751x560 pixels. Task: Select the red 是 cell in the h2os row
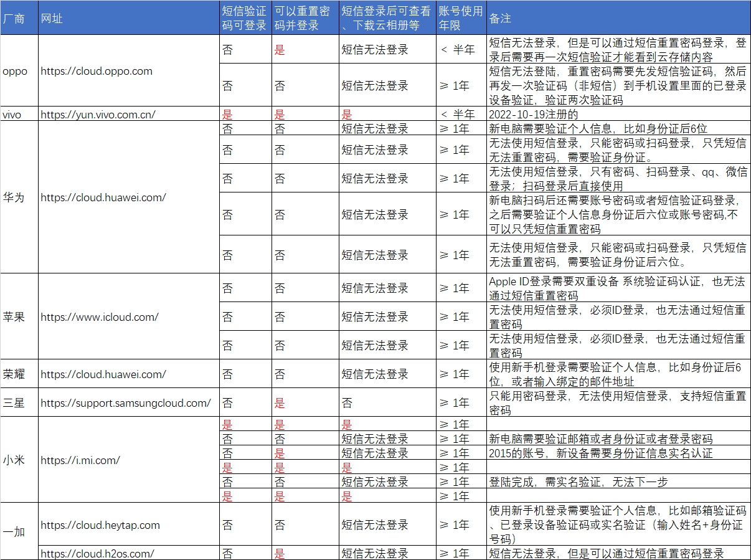coord(305,553)
